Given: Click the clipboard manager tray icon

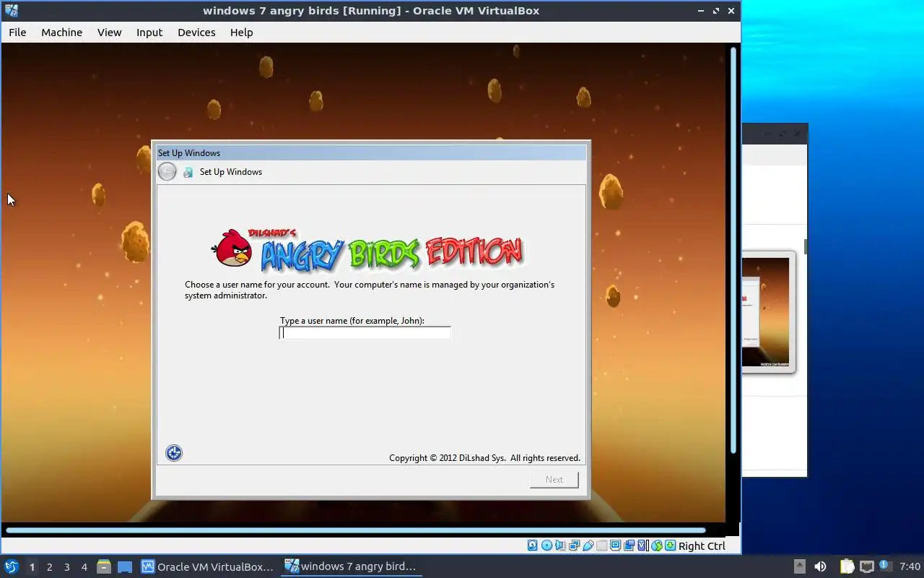Looking at the screenshot, I should point(847,566).
